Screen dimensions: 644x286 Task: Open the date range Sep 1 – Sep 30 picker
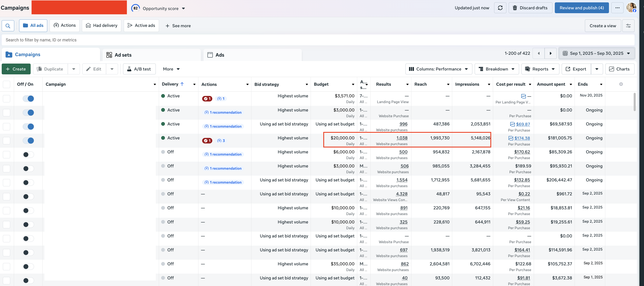[596, 53]
